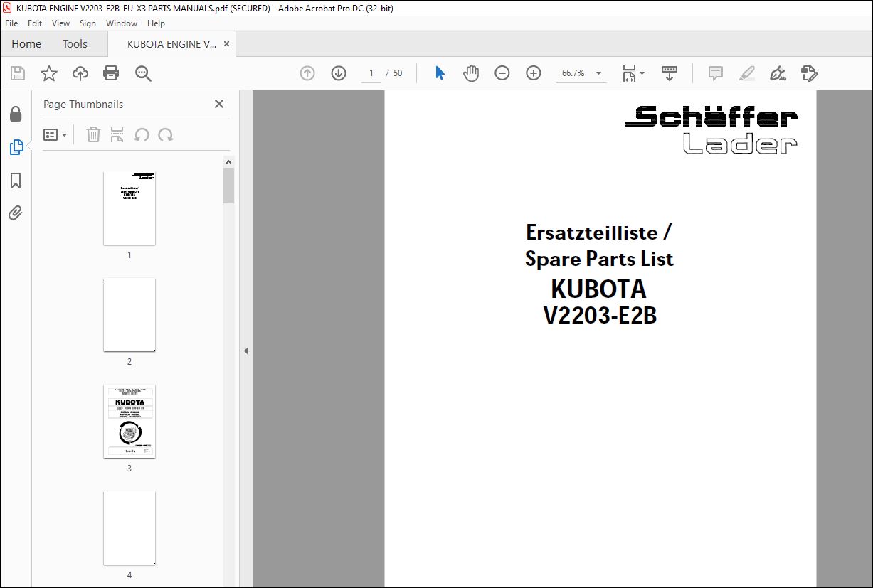Rotate page counterclockwise

tap(142, 134)
